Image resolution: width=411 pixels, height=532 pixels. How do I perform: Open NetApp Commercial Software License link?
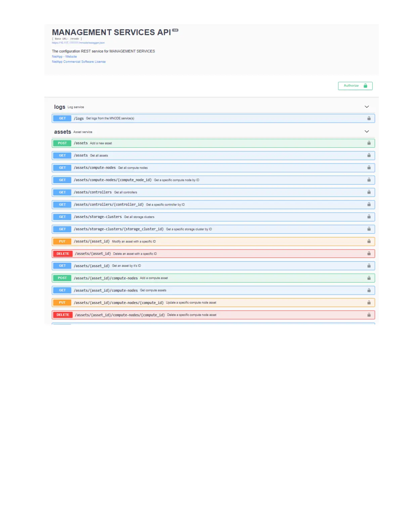pyautogui.click(x=79, y=61)
